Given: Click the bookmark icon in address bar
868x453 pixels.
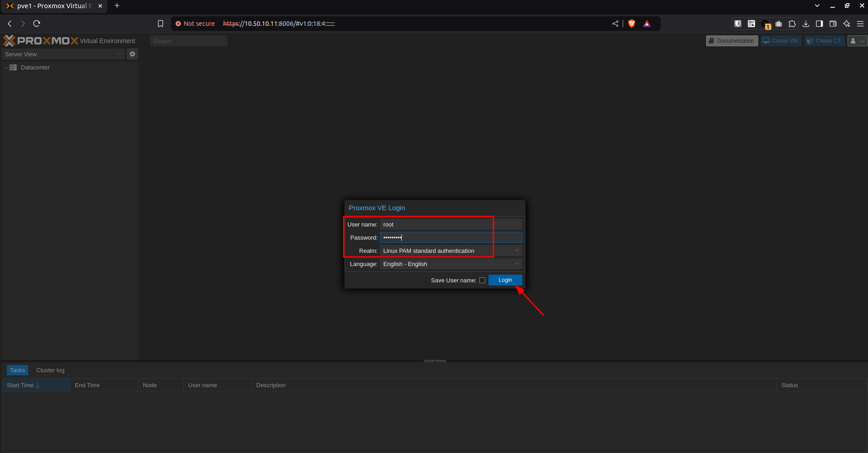Looking at the screenshot, I should (x=161, y=24).
